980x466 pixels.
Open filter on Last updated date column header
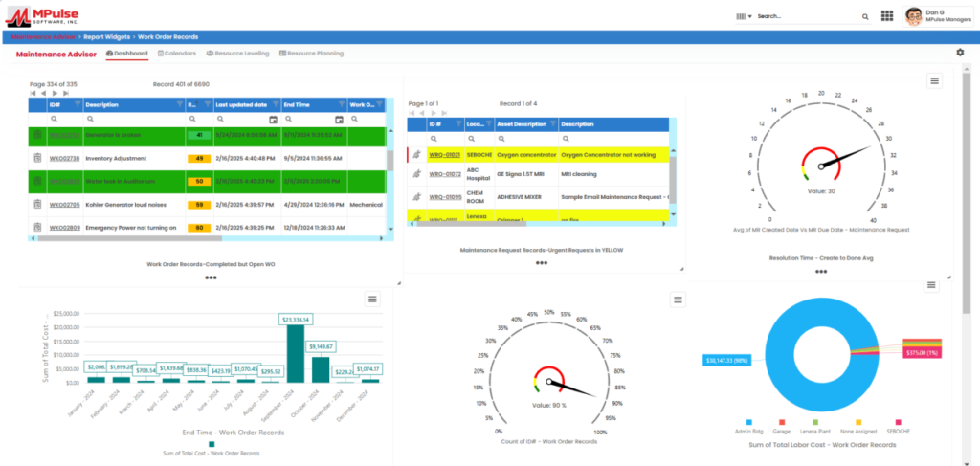click(274, 105)
